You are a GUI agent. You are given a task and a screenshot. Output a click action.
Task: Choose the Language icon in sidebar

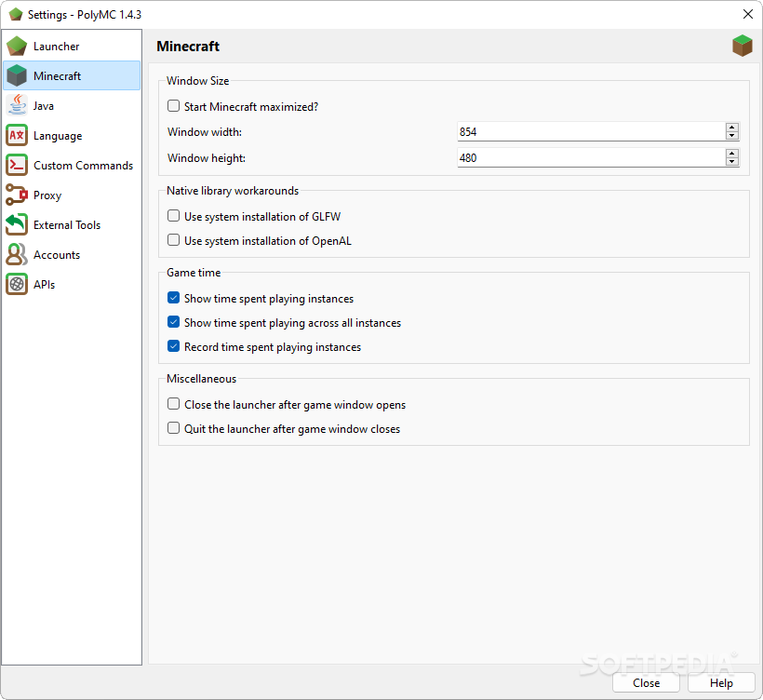[17, 135]
